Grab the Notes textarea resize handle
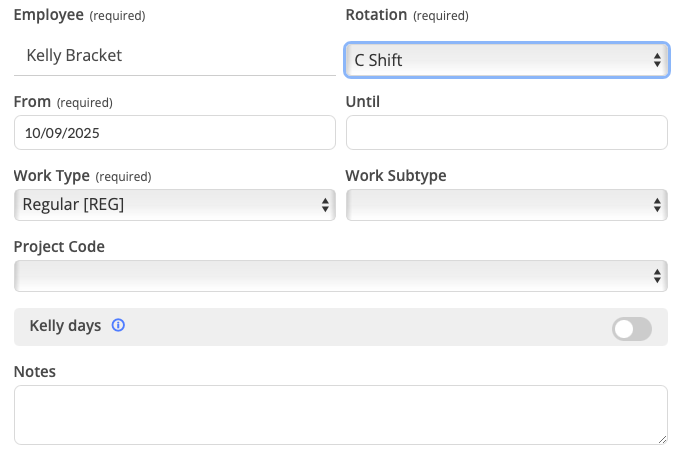Screen dimensions: 689x461 tap(661, 438)
